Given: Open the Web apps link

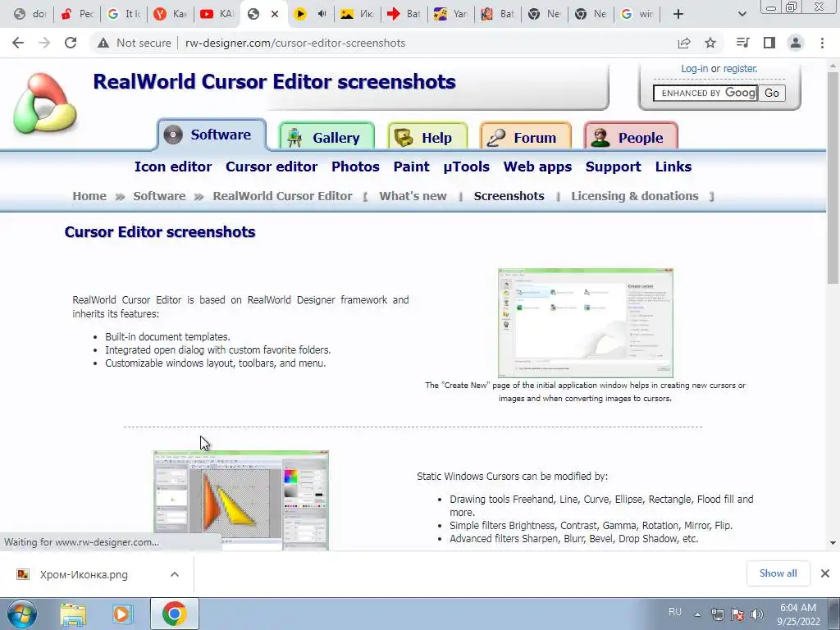Looking at the screenshot, I should pos(537,167).
